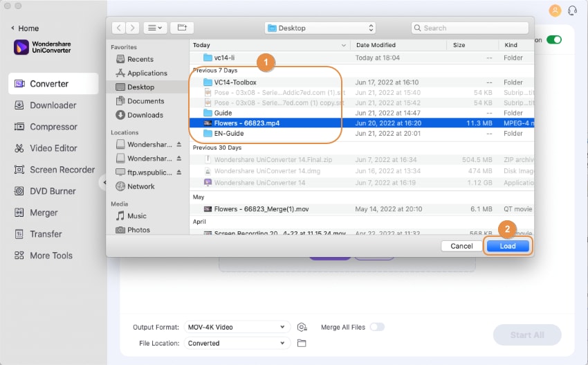Click the Search field in file dialog

pos(470,28)
